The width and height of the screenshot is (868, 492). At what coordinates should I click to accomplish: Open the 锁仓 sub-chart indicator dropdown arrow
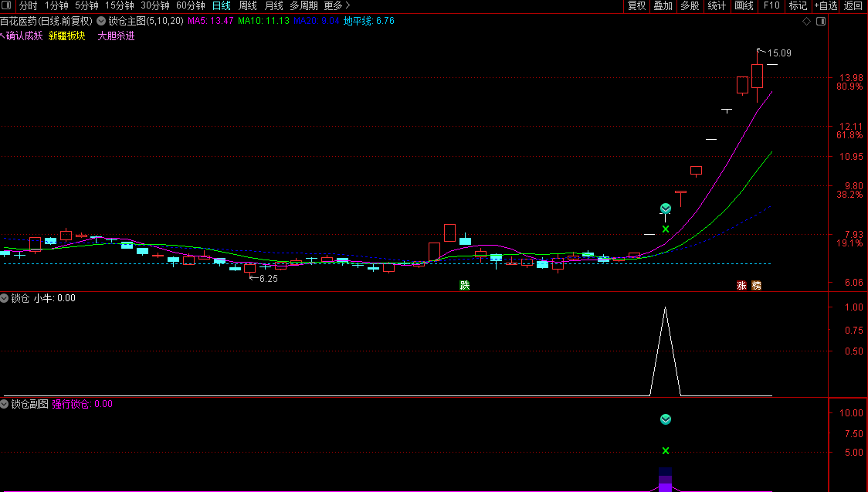pos(5,298)
